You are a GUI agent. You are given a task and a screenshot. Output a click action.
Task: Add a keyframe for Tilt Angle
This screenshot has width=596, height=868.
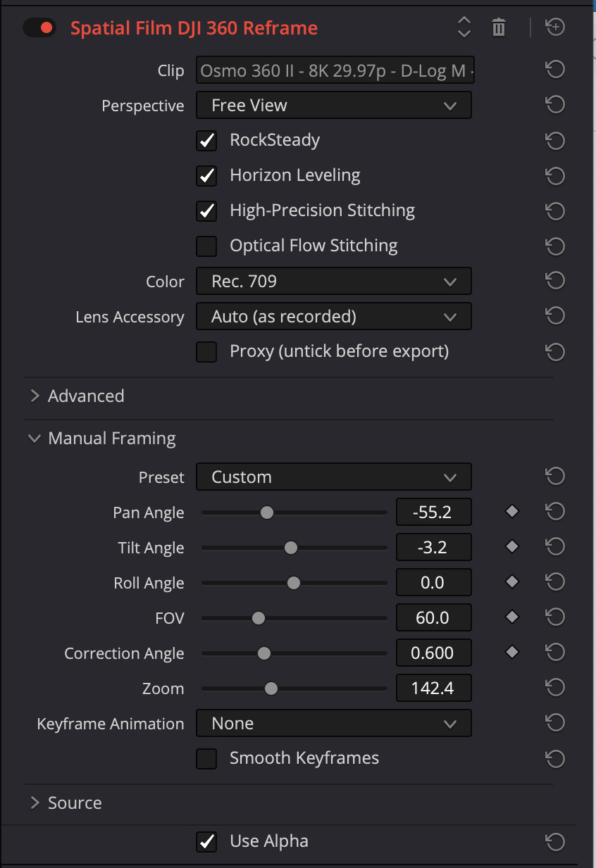pyautogui.click(x=512, y=547)
